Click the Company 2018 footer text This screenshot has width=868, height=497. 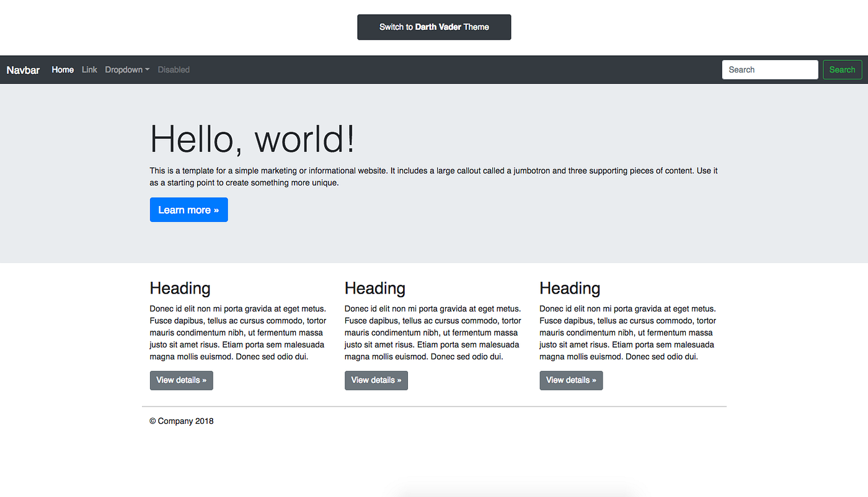181,421
